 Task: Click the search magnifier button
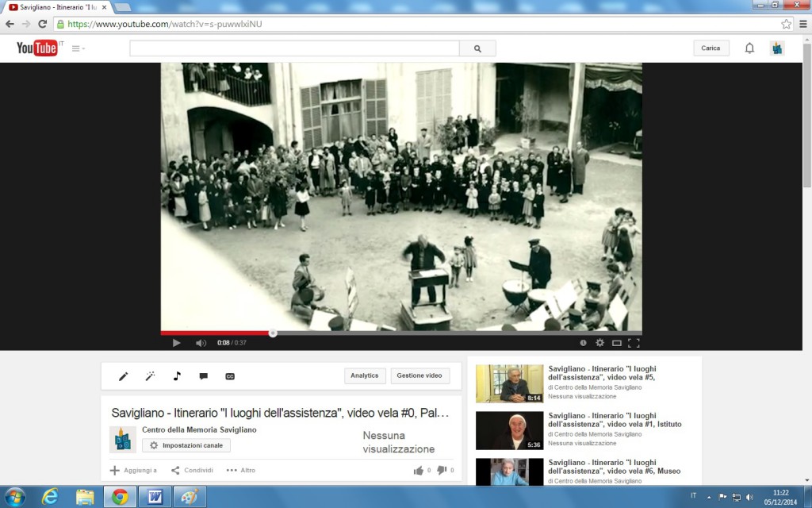(477, 48)
